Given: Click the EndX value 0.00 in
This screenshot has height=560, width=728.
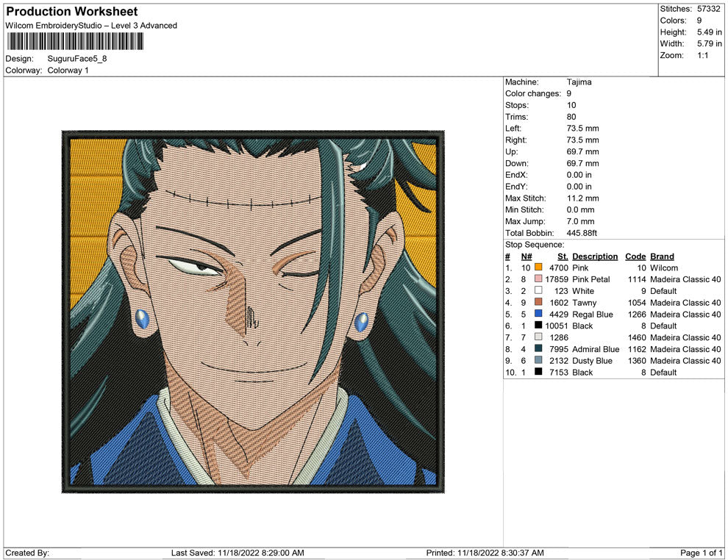Looking at the screenshot, I should pos(579,175).
